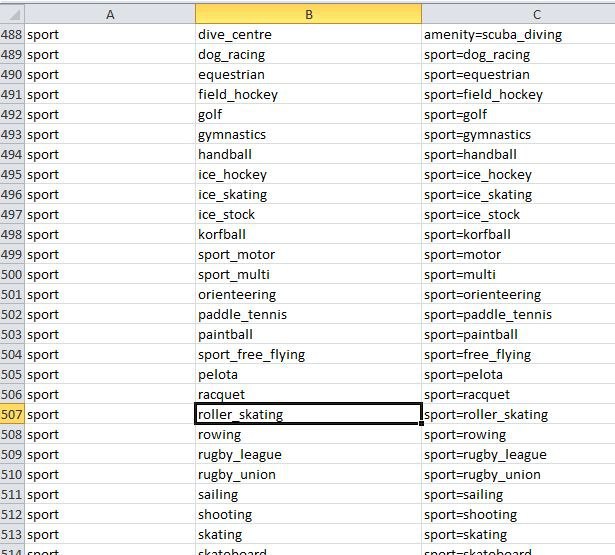This screenshot has height=555, width=615.
Task: Click the sport=rugby_union cell
Action: pyautogui.click(x=519, y=474)
